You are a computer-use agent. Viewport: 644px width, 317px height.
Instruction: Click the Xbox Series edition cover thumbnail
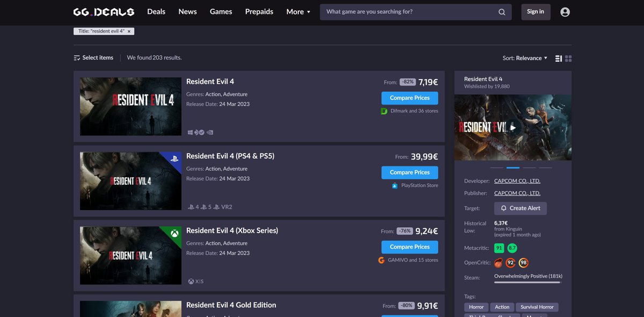130,256
